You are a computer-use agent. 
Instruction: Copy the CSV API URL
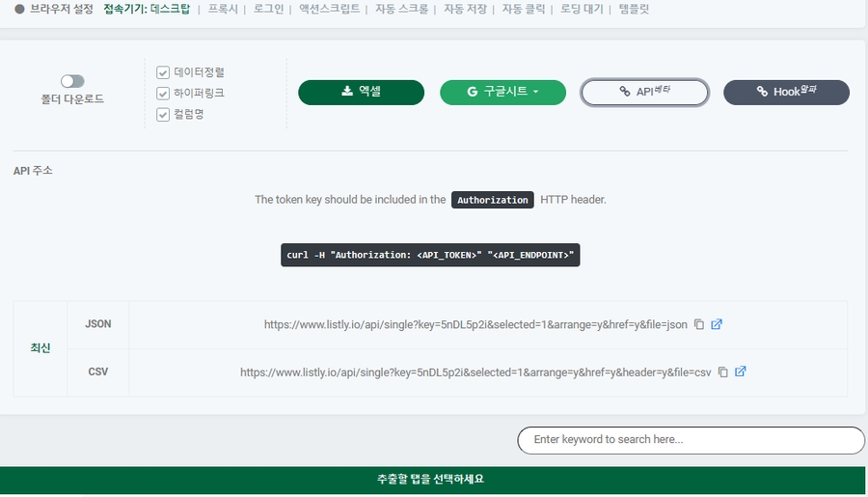(x=723, y=372)
